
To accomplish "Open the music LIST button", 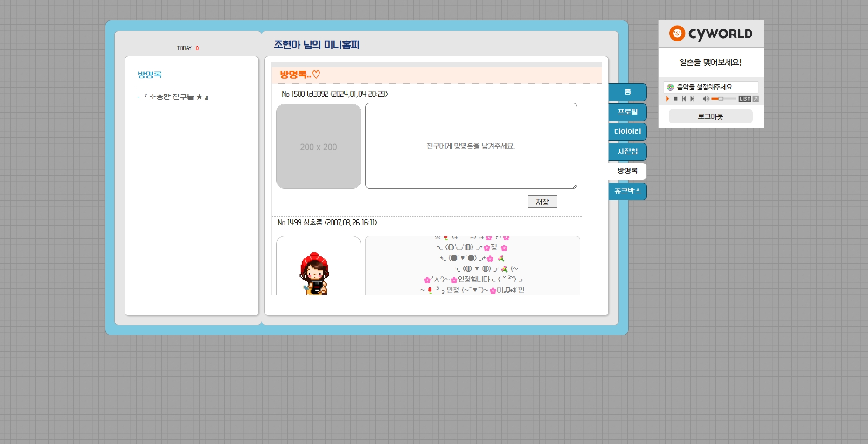I will tap(744, 99).
